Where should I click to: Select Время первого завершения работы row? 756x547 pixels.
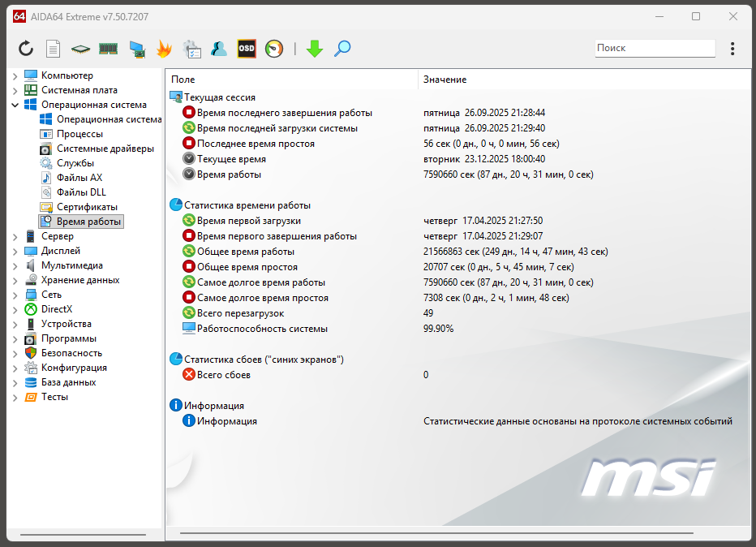click(x=458, y=236)
